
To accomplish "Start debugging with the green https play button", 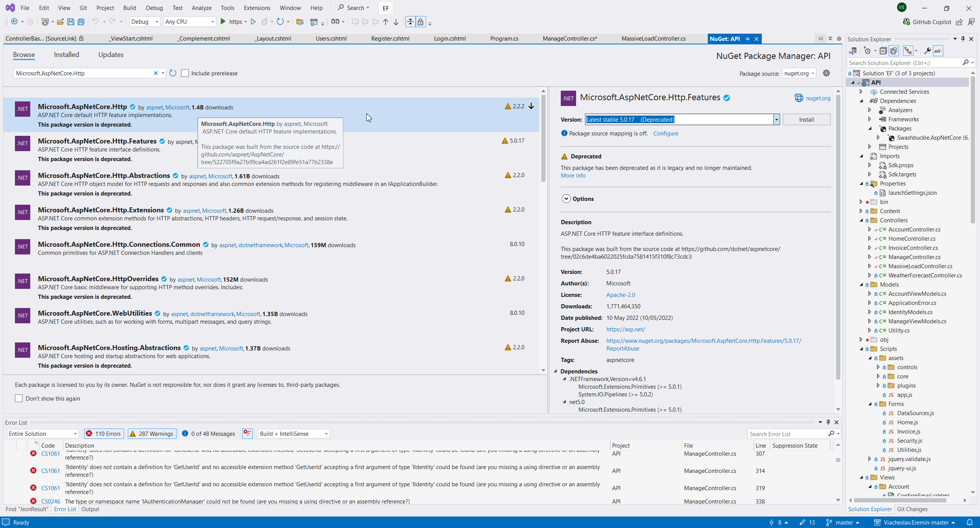I will pyautogui.click(x=223, y=22).
